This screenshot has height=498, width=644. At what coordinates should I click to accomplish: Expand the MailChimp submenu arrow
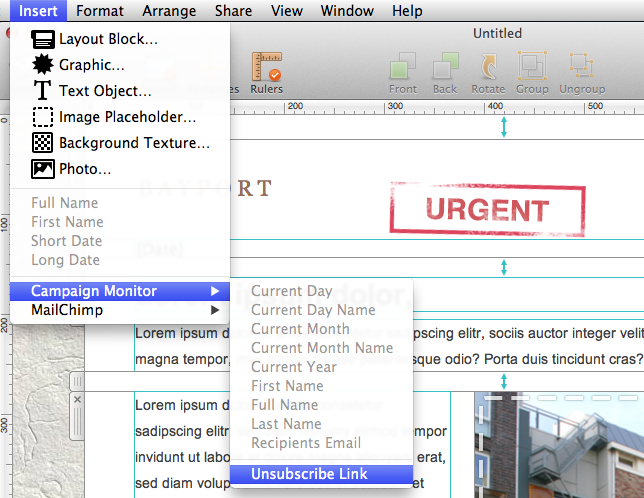pos(214,310)
